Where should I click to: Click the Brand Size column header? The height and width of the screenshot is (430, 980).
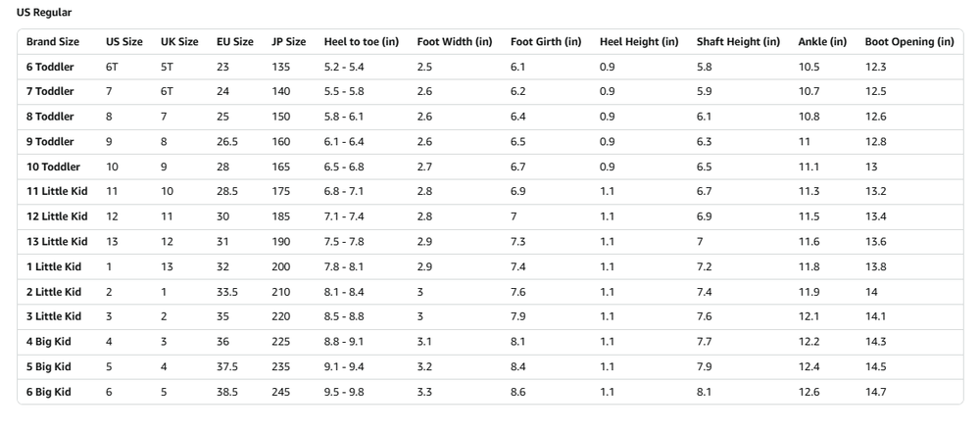point(53,42)
